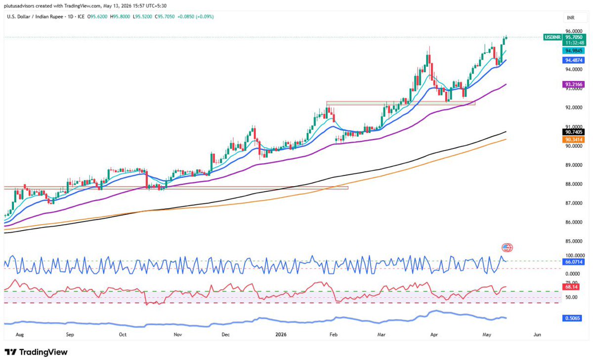Click the TradingView logo at bottom left
The width and height of the screenshot is (593, 364).
point(36,352)
